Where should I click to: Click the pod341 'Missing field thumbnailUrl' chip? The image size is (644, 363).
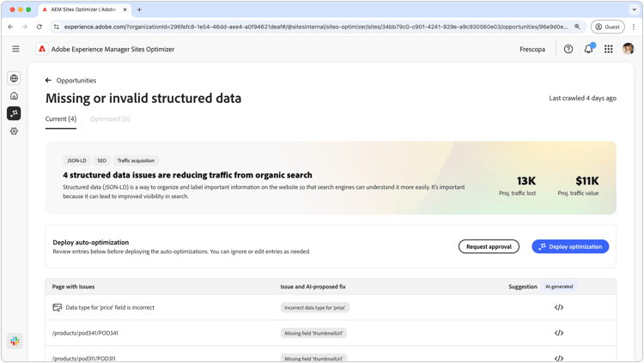(x=313, y=333)
